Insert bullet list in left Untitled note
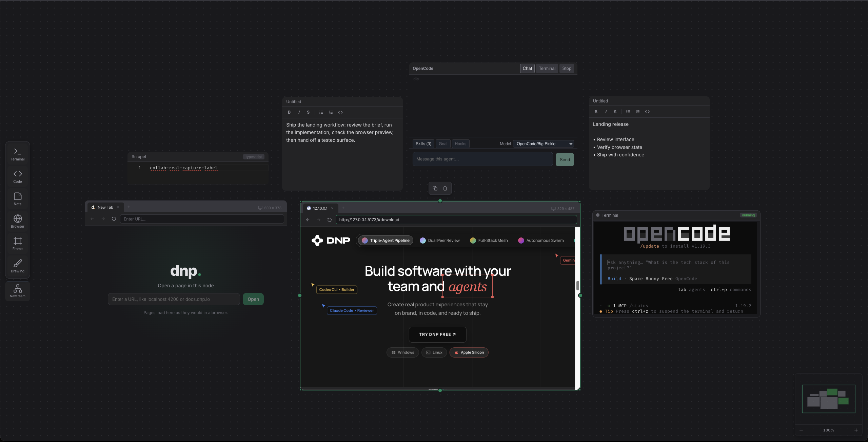The image size is (868, 442). click(x=321, y=112)
